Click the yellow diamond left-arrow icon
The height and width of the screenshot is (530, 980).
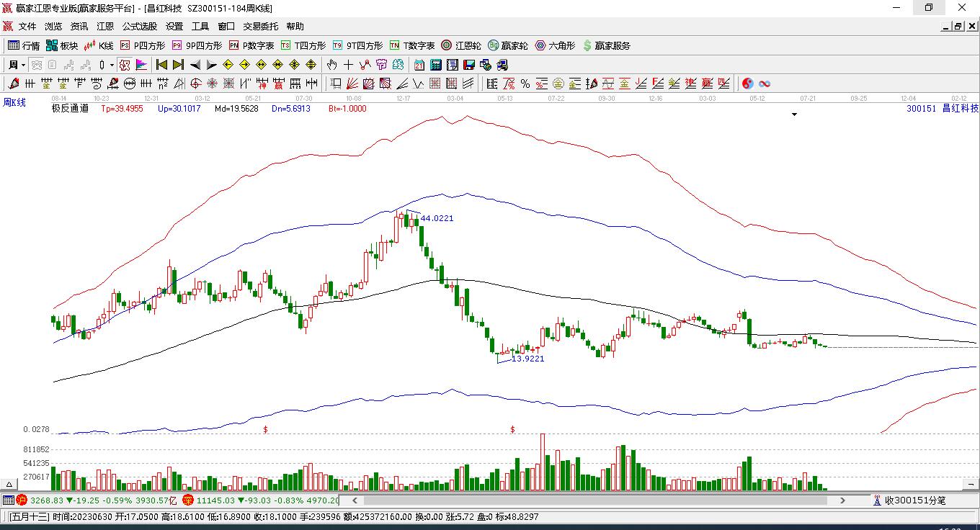228,65
